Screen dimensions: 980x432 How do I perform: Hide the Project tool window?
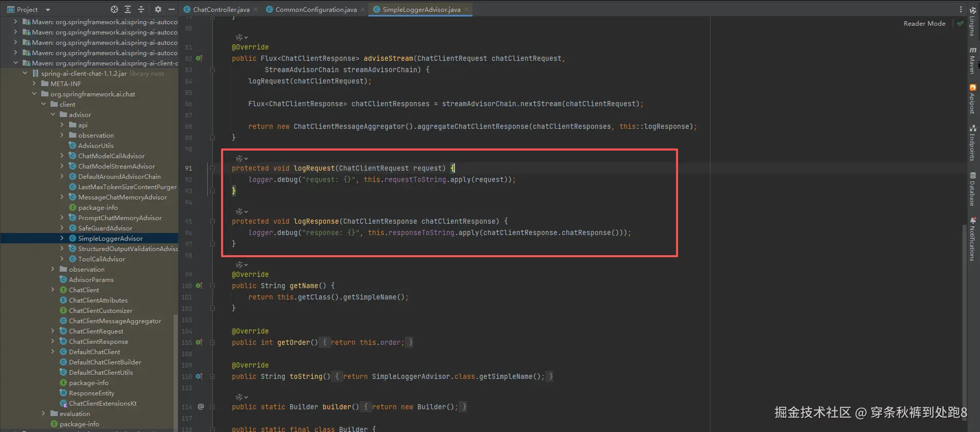[172, 9]
